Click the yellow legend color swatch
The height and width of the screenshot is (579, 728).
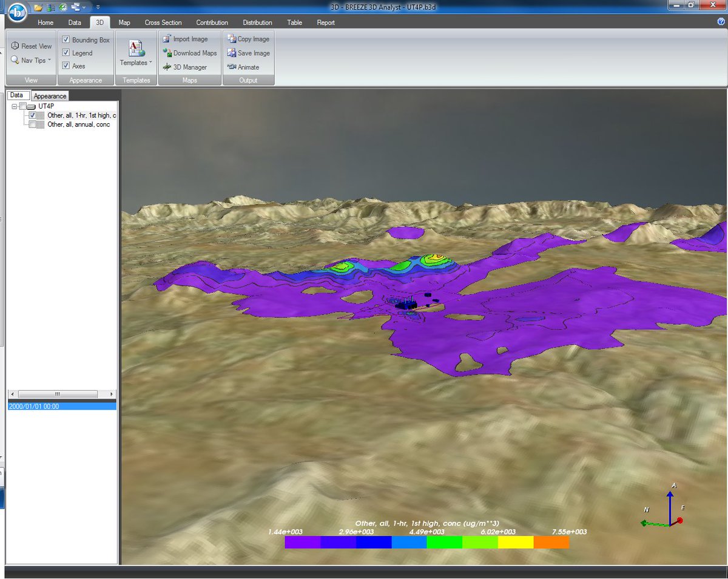(x=516, y=542)
